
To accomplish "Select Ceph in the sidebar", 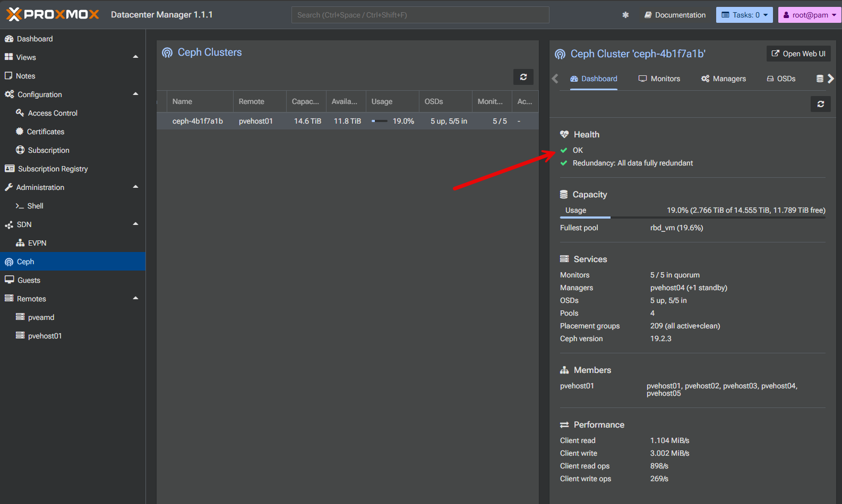I will pyautogui.click(x=73, y=262).
